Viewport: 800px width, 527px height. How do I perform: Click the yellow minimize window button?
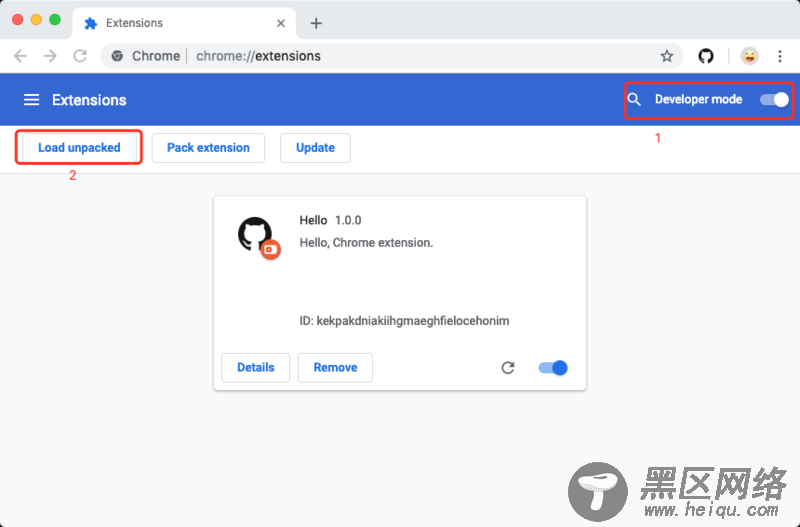[x=36, y=19]
